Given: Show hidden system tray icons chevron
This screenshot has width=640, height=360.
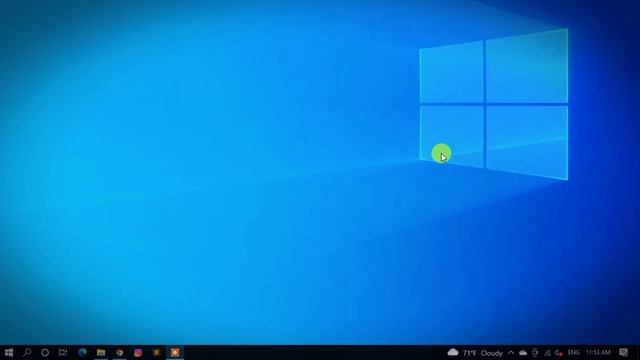Looking at the screenshot, I should tap(511, 353).
